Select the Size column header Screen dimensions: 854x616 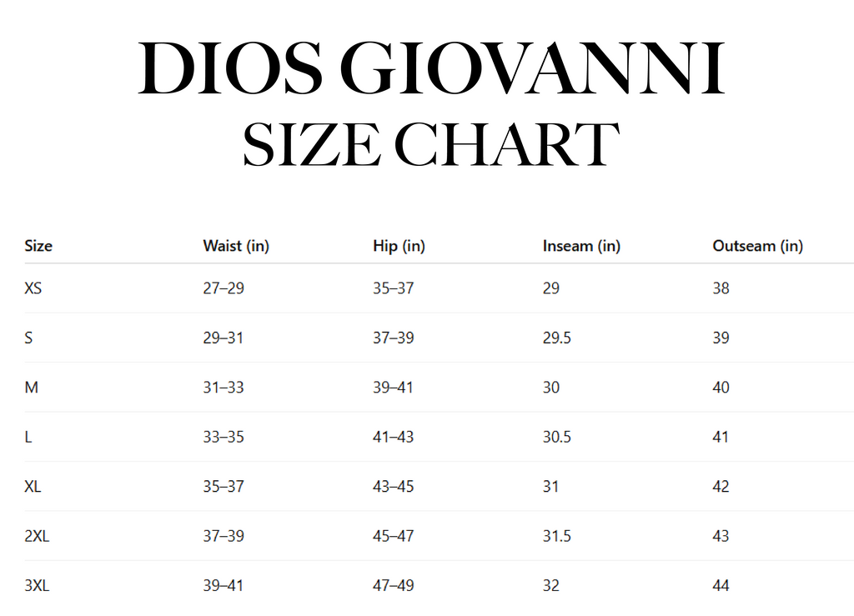point(38,246)
